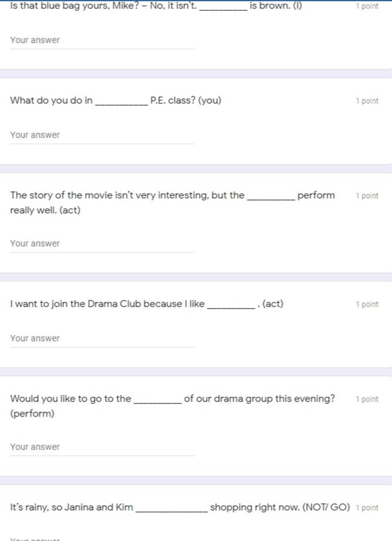Click the '(NOT/ GO)' hint text
Image resolution: width=392 pixels, height=541 pixels.
click(x=326, y=507)
